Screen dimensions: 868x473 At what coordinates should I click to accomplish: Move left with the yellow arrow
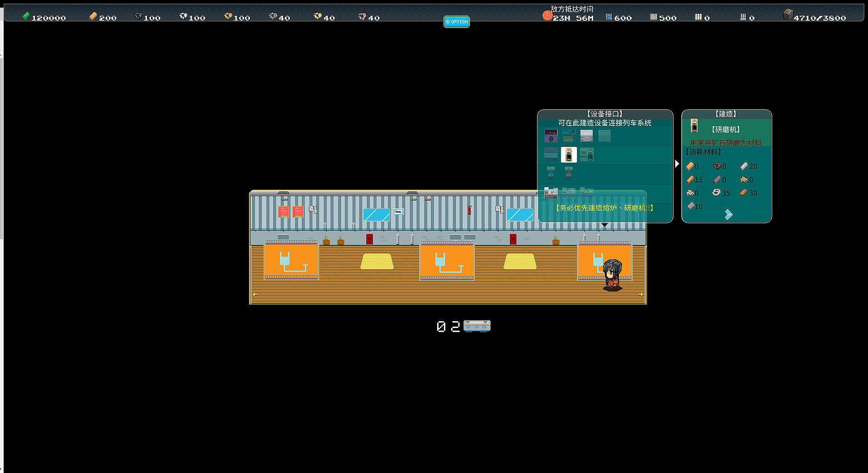click(x=255, y=295)
